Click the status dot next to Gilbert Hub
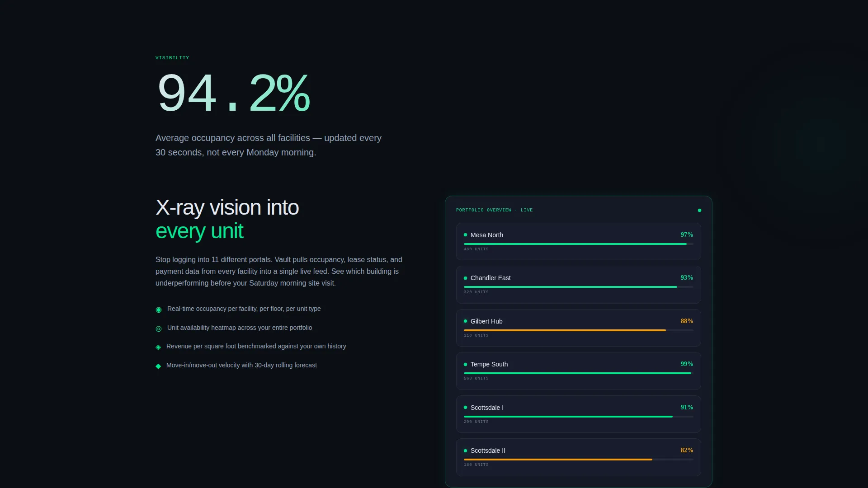 (x=465, y=321)
